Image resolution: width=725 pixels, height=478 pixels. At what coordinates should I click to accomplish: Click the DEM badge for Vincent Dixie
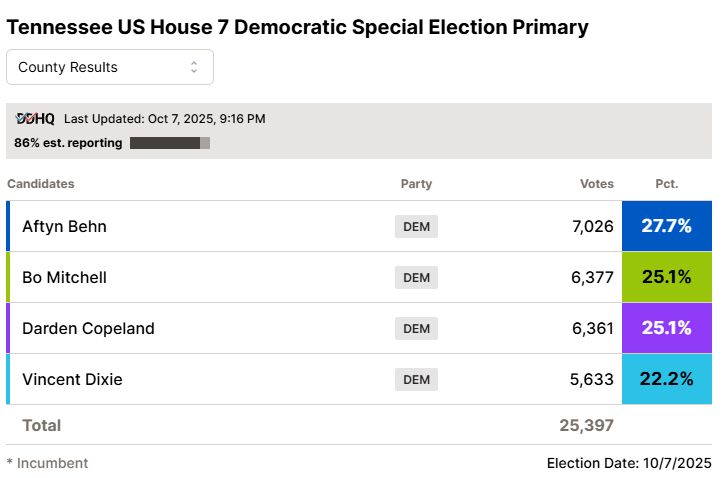[x=416, y=379]
